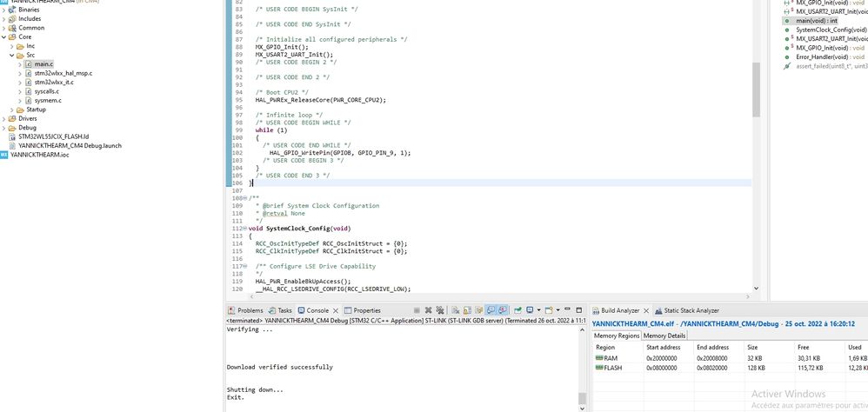Select stm32wlxx_hal_msp.c in the project tree
This screenshot has height=412, width=868.
[63, 73]
